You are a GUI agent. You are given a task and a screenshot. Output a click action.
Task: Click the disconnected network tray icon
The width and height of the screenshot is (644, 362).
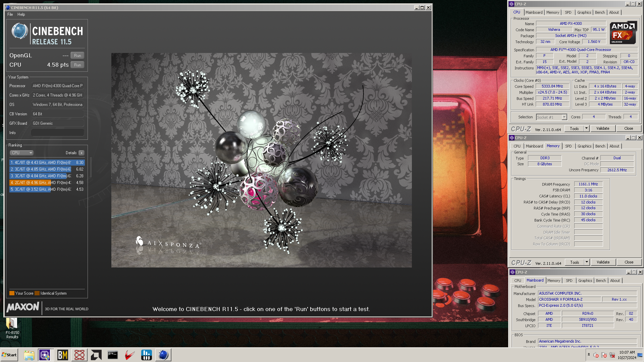pos(612,355)
